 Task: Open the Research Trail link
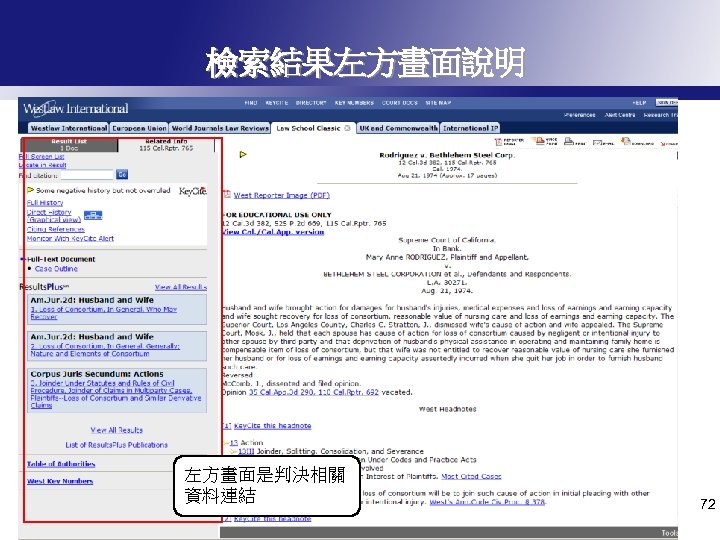pos(660,115)
